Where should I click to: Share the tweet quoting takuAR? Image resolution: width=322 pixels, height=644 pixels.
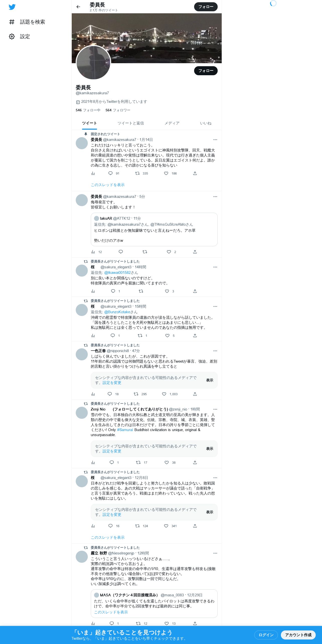195,252
